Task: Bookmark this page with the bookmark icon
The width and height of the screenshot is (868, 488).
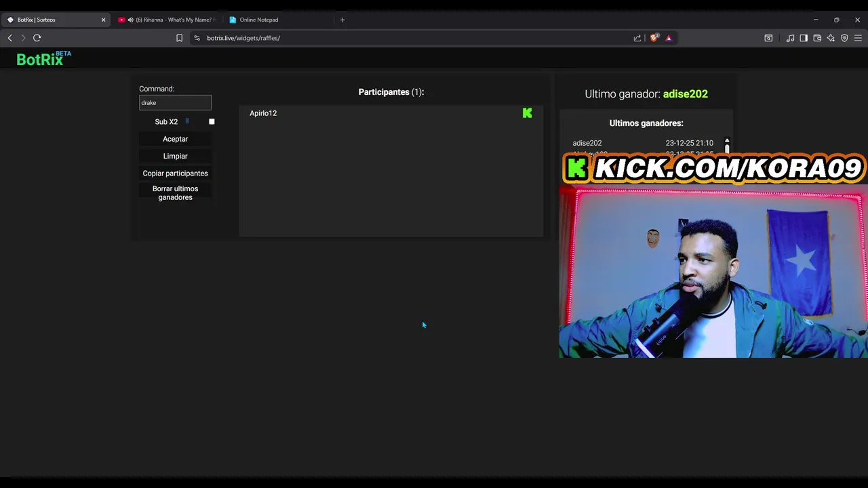Action: coord(179,38)
